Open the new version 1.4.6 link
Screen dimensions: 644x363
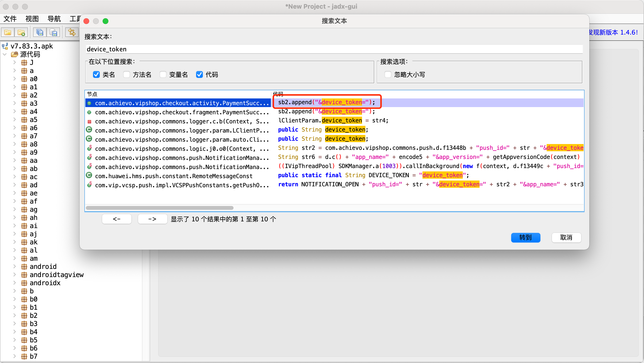614,32
